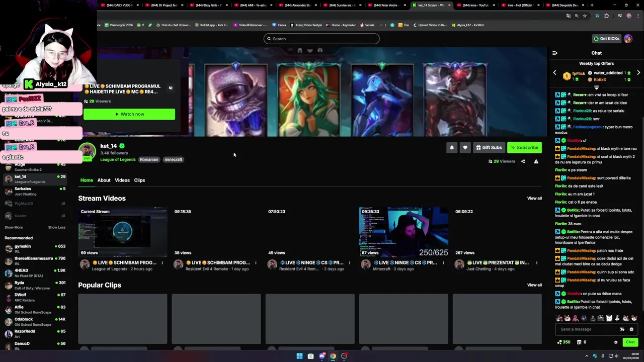Click the share icon beside the viewer count
This screenshot has width=644, height=362.
click(523, 161)
